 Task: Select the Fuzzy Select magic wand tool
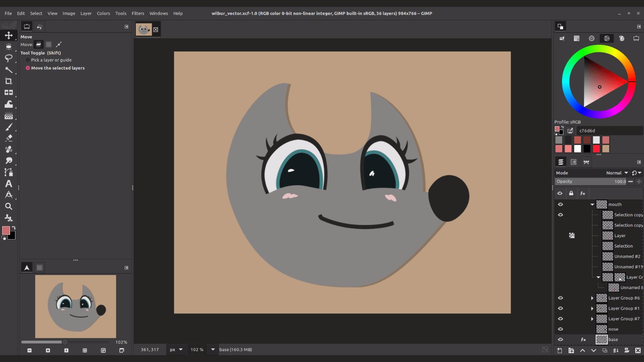tap(8, 70)
